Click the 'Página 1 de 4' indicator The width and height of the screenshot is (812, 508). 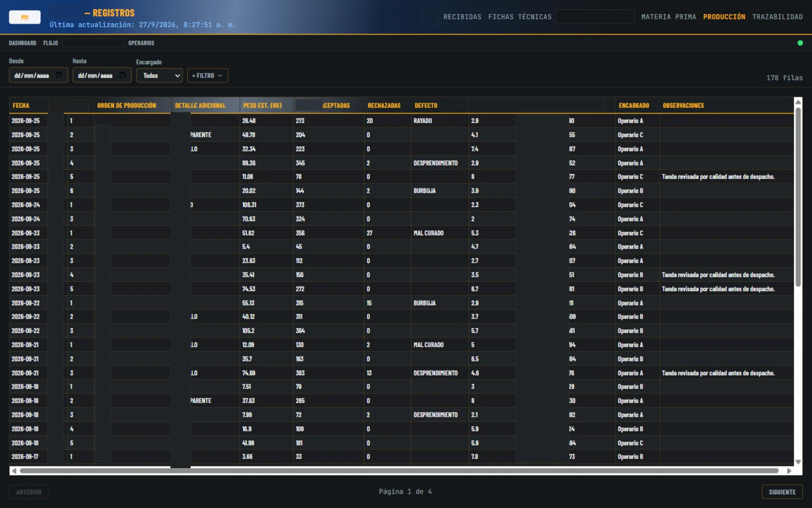click(x=405, y=491)
